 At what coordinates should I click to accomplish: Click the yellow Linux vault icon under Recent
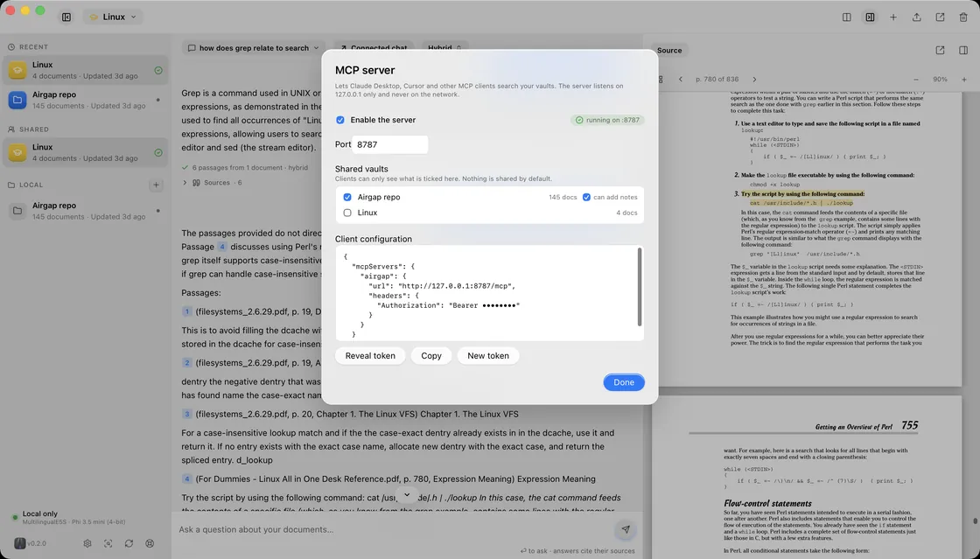tap(17, 70)
